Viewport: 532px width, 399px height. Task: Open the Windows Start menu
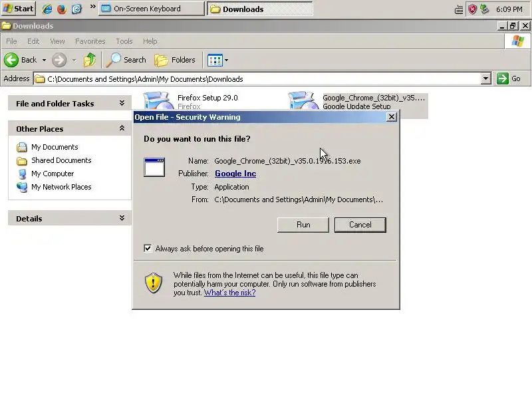pyautogui.click(x=19, y=9)
